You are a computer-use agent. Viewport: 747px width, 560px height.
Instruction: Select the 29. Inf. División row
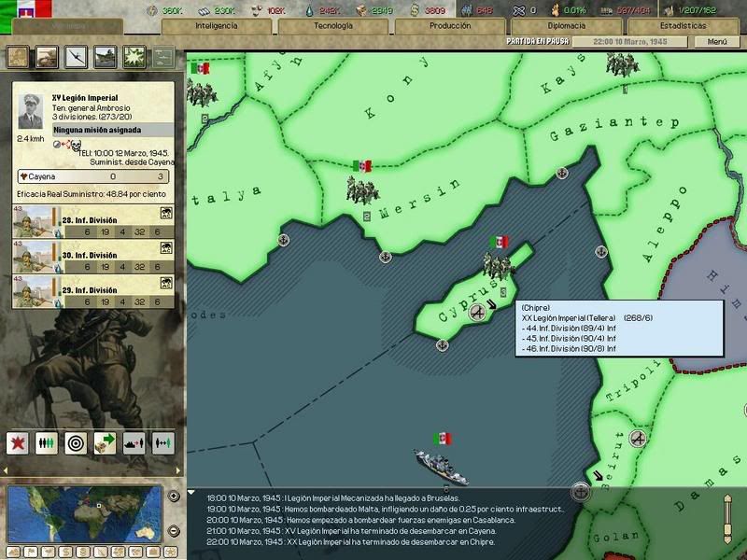pyautogui.click(x=93, y=291)
